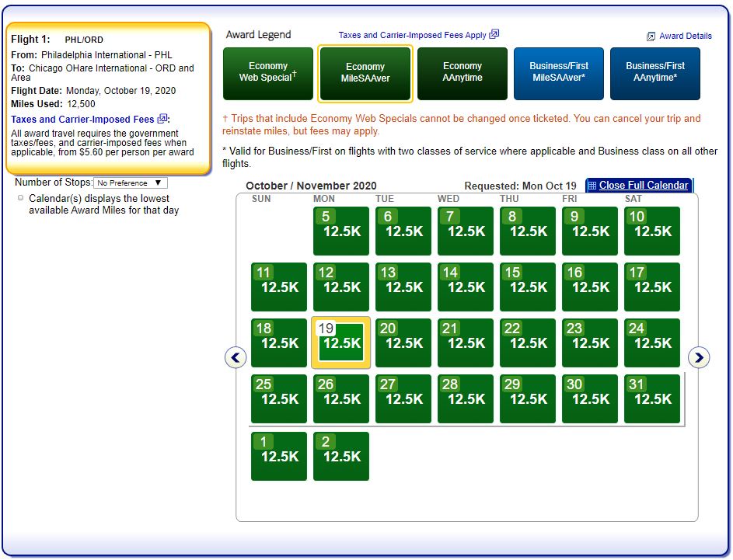733x560 pixels.
Task: Click the previous month arrow icon
Action: [x=236, y=357]
